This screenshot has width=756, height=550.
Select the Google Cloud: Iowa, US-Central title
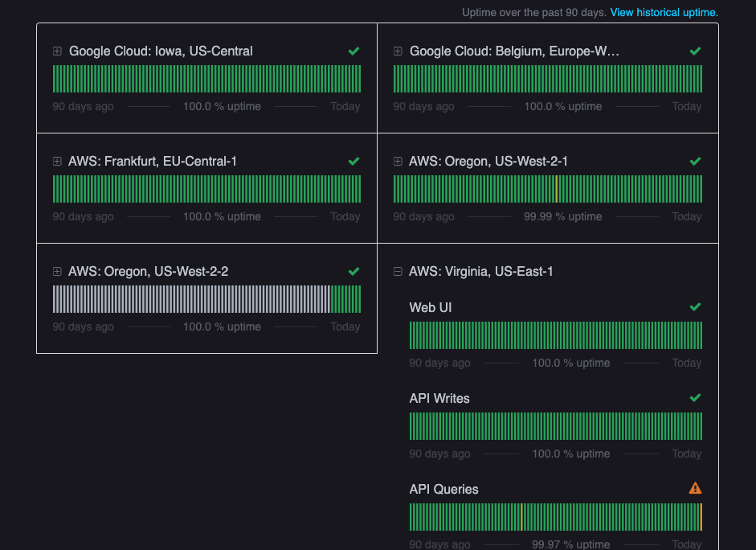tap(161, 51)
